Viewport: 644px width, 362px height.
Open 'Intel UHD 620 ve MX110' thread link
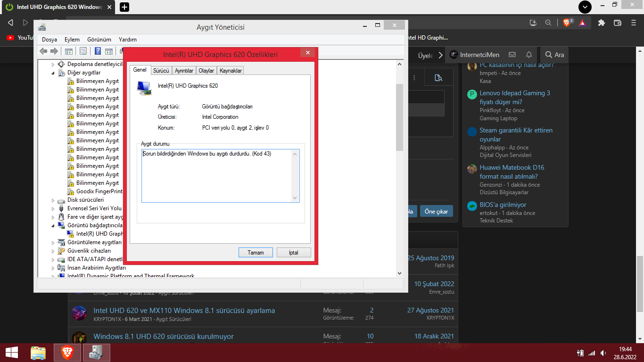tap(184, 311)
